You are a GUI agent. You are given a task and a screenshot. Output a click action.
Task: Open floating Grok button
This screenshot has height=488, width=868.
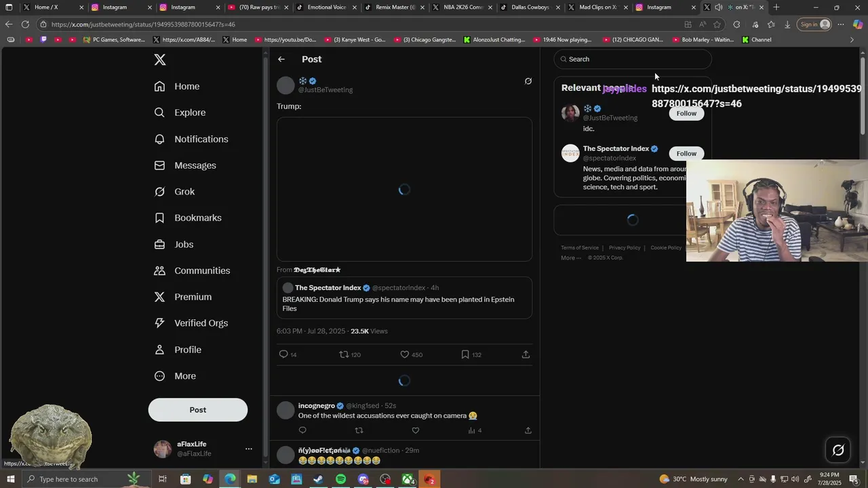[x=838, y=450]
